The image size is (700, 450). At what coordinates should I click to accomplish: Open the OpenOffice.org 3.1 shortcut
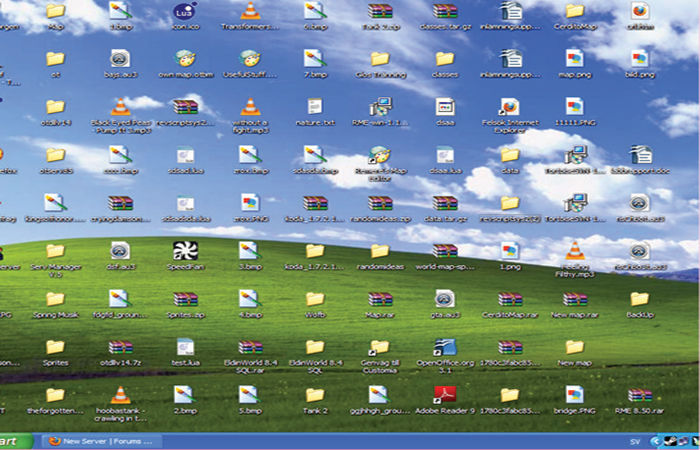pyautogui.click(x=444, y=347)
